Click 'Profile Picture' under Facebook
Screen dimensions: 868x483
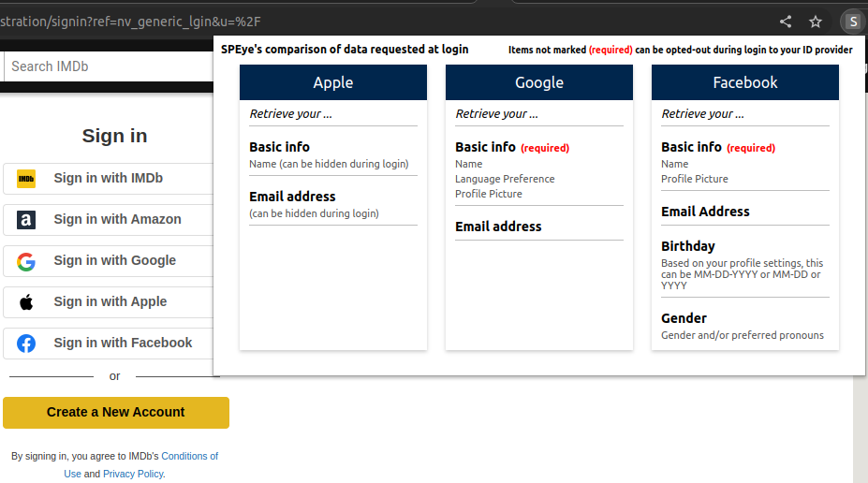695,179
